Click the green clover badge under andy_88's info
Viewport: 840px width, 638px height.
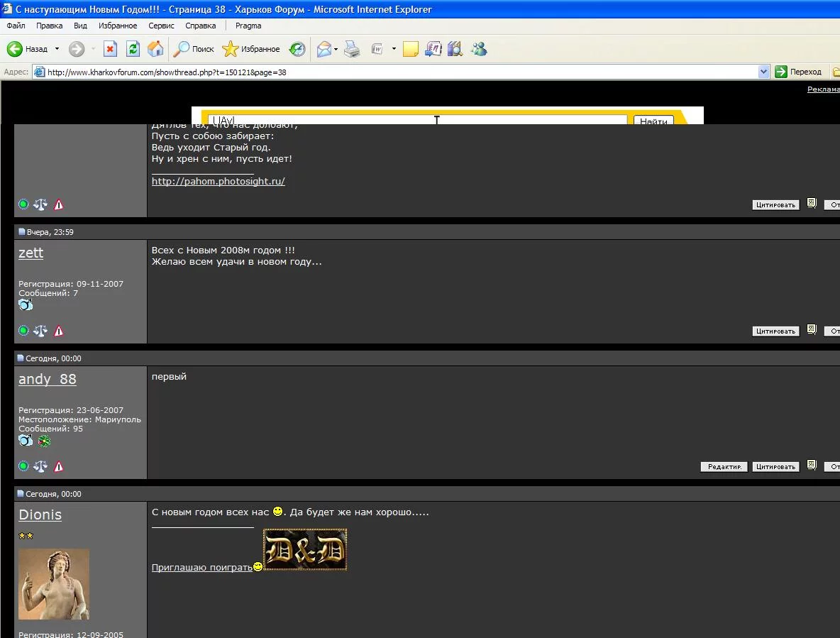pyautogui.click(x=44, y=441)
